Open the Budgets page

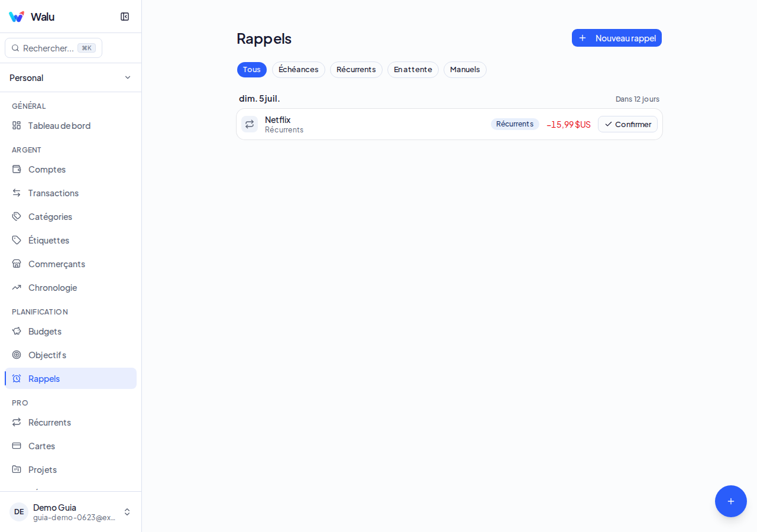point(70,331)
